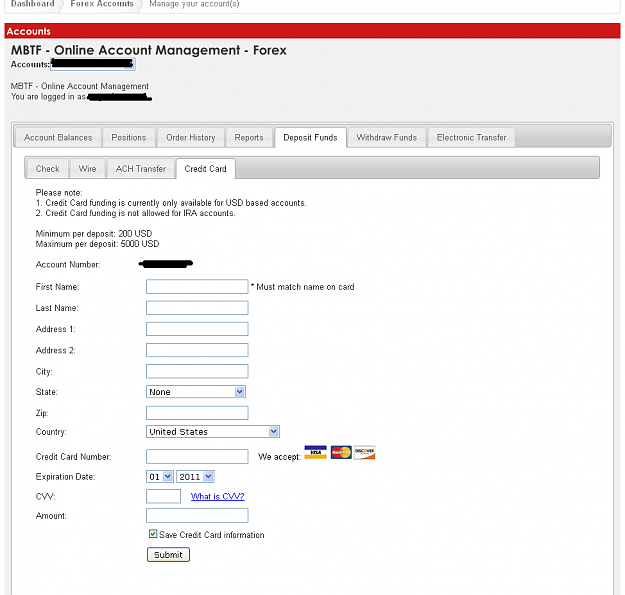Focus the CVV input box
This screenshot has width=625, height=595.
point(163,496)
